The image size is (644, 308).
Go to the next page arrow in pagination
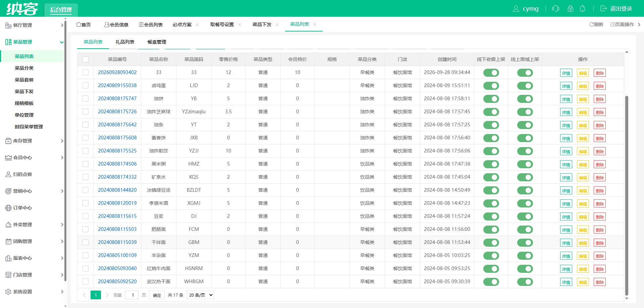(107, 295)
